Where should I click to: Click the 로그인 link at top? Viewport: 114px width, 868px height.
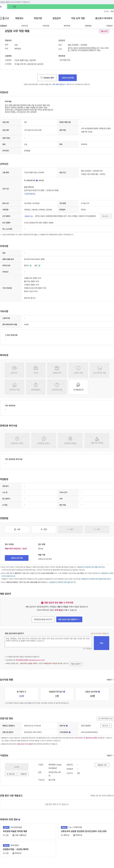[106, 12]
